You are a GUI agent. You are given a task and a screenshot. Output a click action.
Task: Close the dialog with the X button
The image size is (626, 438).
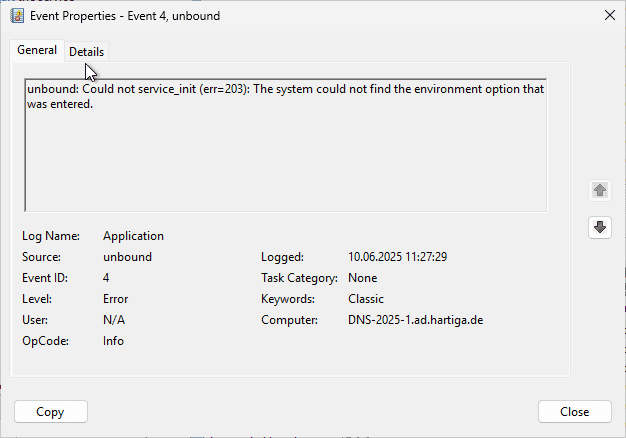610,16
